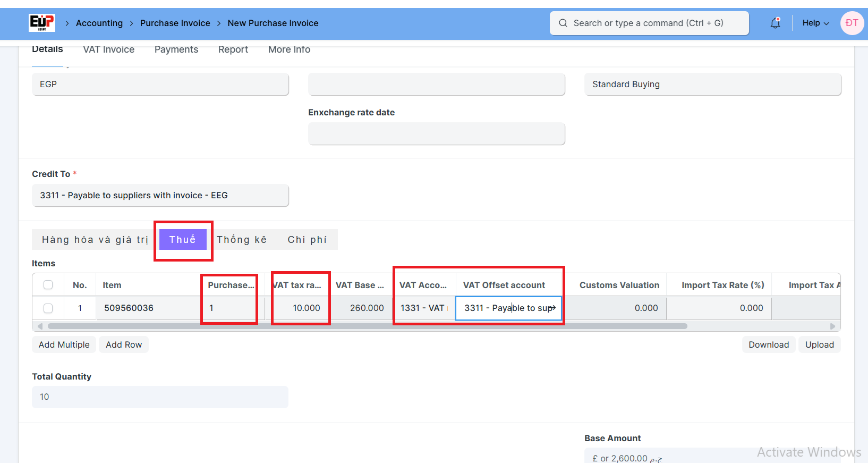Click the Items table horizontal scrollbar

pyautogui.click(x=367, y=326)
